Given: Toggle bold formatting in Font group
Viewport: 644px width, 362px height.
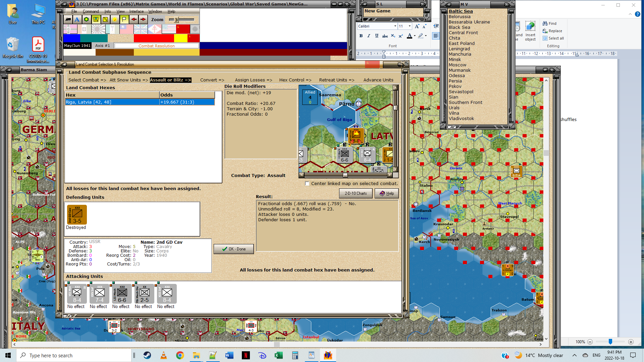Looking at the screenshot, I should pos(361,36).
